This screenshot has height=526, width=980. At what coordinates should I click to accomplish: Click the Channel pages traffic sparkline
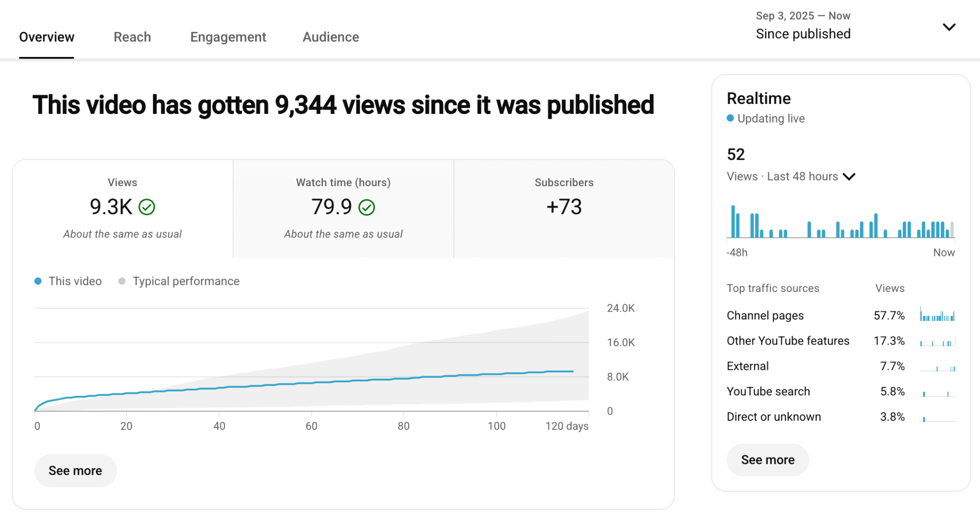tap(937, 315)
